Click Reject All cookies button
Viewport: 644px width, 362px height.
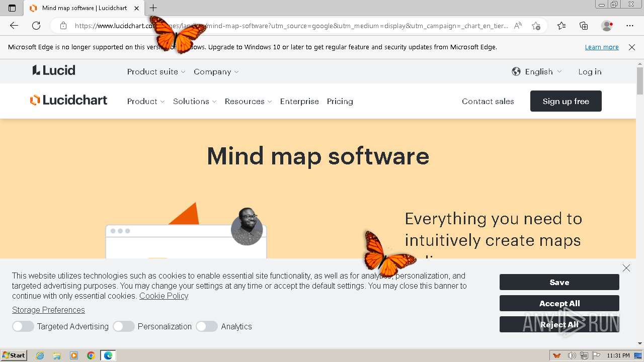[559, 324]
